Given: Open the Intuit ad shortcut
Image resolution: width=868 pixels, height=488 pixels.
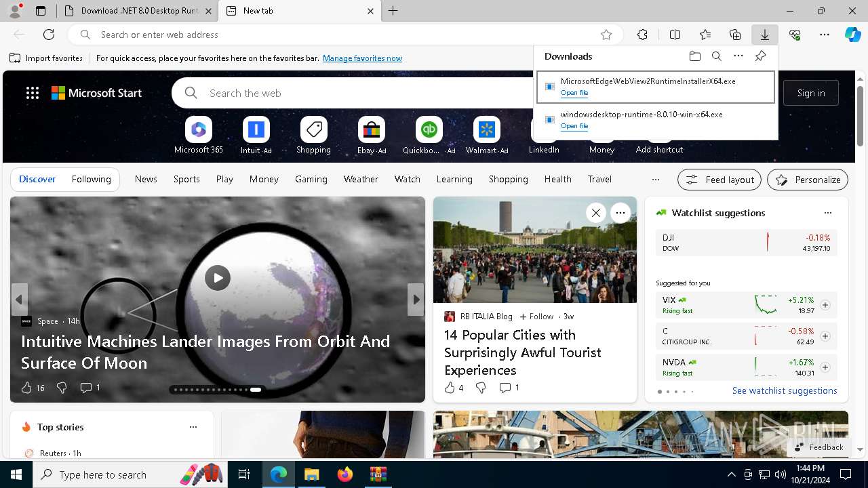Looking at the screenshot, I should tap(256, 136).
